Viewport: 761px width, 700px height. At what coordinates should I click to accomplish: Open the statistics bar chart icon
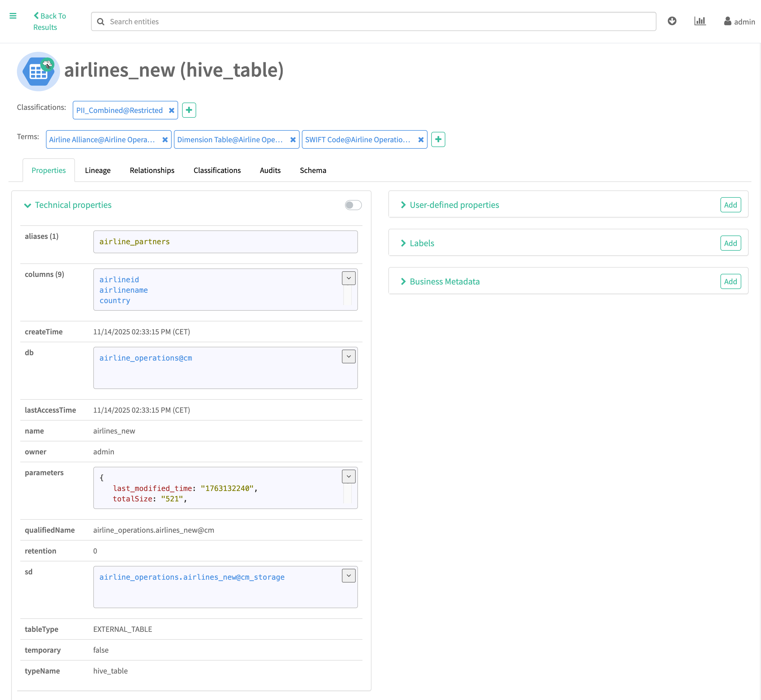pos(700,21)
